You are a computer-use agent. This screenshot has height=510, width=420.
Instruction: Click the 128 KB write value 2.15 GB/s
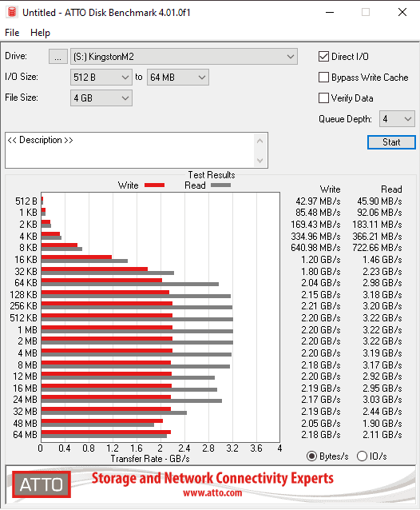[321, 295]
